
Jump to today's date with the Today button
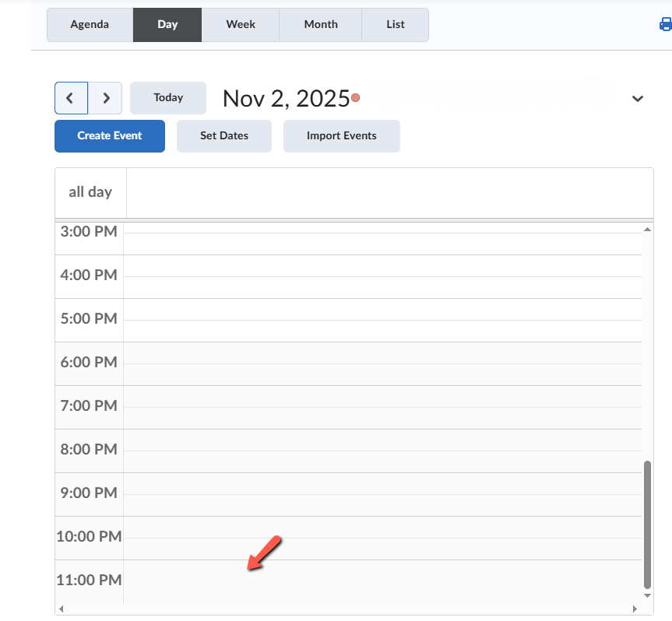167,97
